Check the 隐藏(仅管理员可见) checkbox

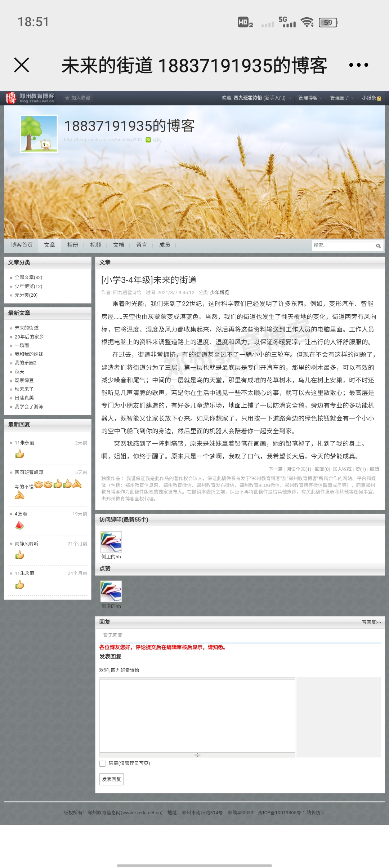point(103,763)
